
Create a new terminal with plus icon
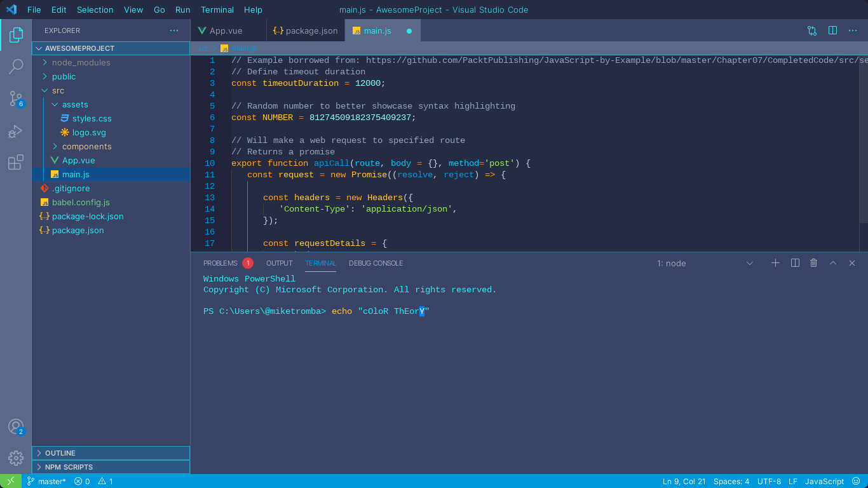click(775, 263)
